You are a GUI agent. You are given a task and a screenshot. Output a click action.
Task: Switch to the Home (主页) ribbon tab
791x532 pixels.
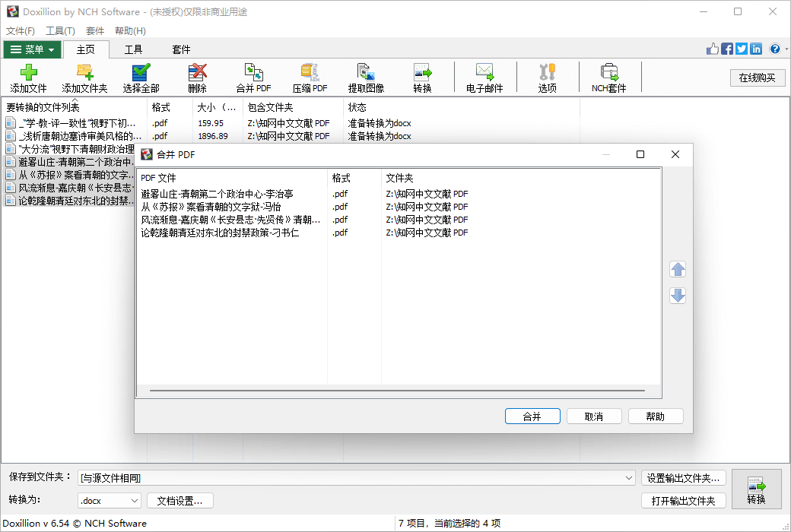pyautogui.click(x=86, y=49)
